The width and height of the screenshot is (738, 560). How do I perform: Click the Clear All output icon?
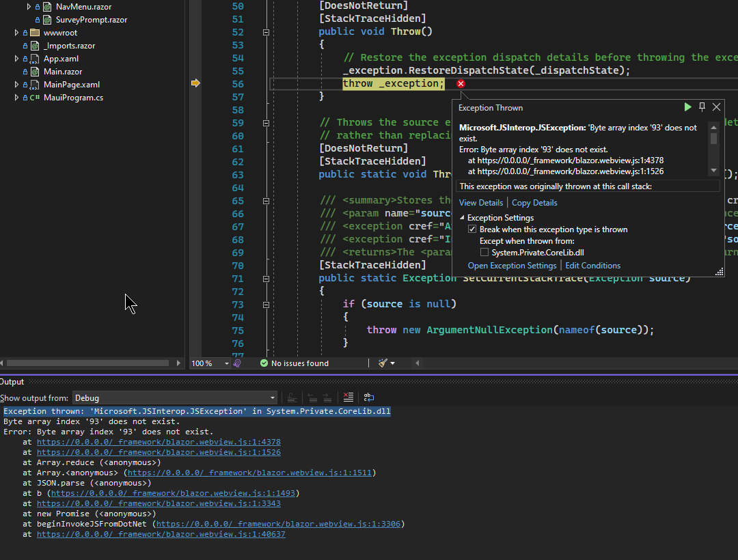coord(348,397)
